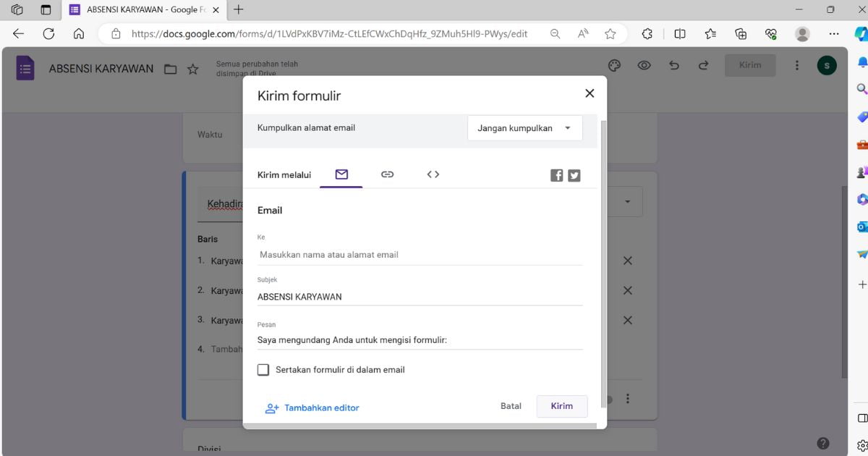This screenshot has width=868, height=456.
Task: Move form to folder icon
Action: coord(171,69)
